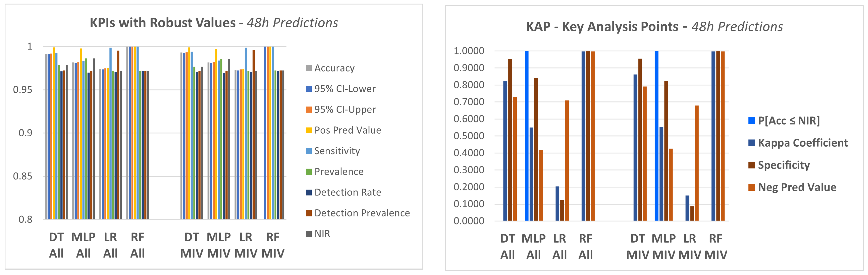The height and width of the screenshot is (275, 868).
Task: Click the KPIs with Robust Values chart title
Action: (214, 23)
